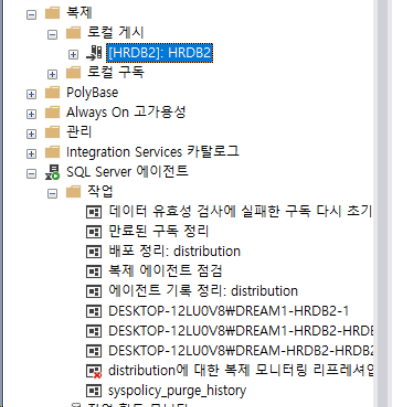The image size is (393, 407).
Task: Click job icon for 데이터 유효성 검사 job
Action: 94,212
